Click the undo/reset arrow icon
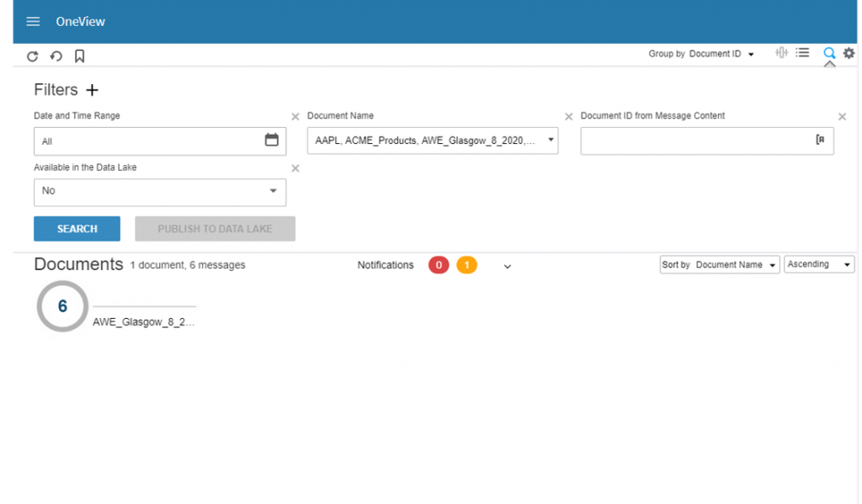 tap(56, 56)
